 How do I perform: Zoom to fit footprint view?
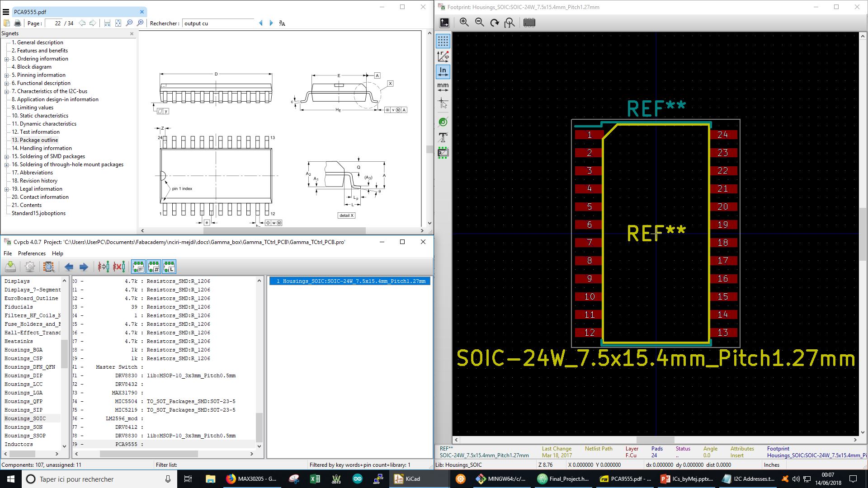click(510, 23)
